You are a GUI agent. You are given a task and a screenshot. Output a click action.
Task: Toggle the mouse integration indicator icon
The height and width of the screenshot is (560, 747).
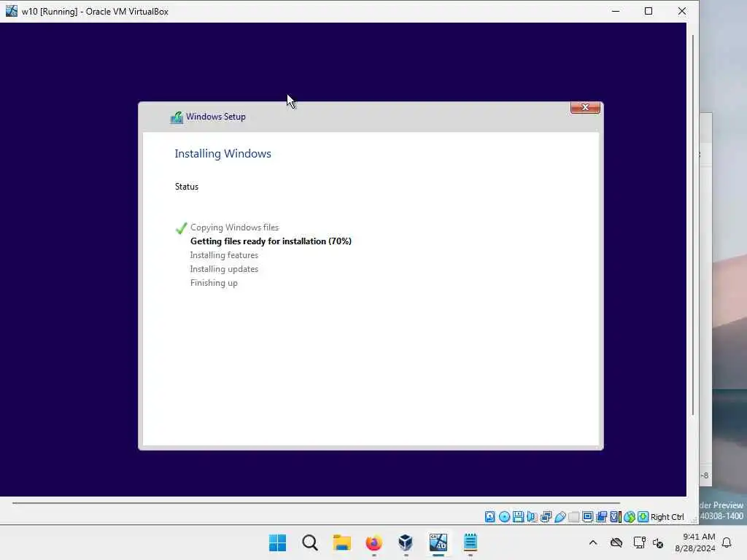pos(630,517)
